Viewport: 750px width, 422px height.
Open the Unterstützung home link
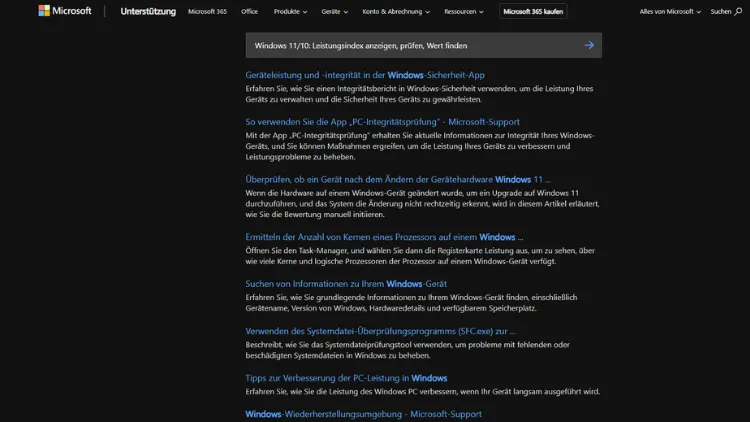[x=148, y=11]
